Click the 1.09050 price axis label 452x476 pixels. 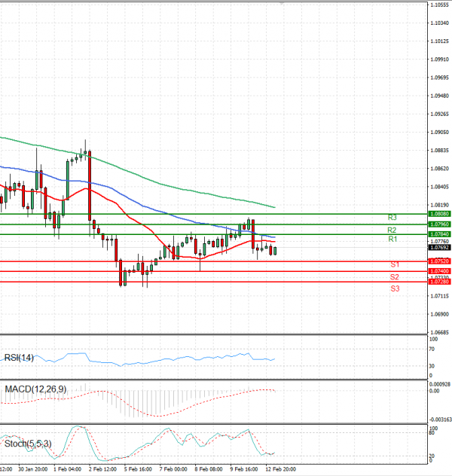point(439,132)
